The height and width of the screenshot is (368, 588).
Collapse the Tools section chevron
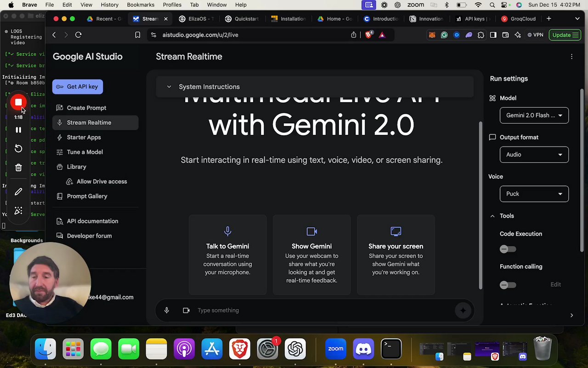pyautogui.click(x=492, y=216)
